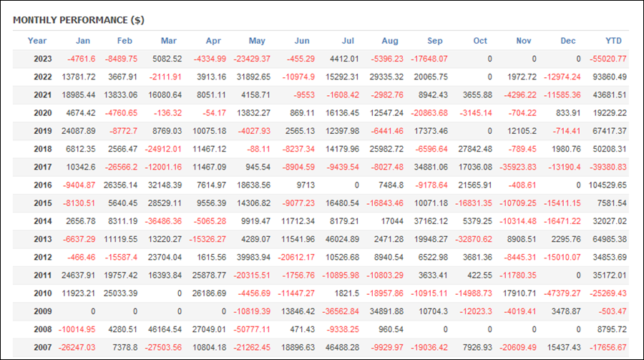Click the 2016 row label
This screenshot has height=360, width=644.
coord(43,185)
